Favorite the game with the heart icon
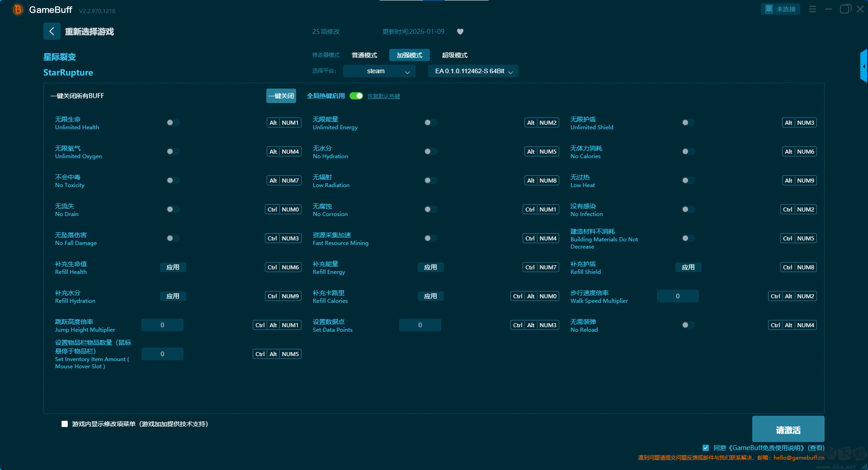Image resolution: width=868 pixels, height=470 pixels. pyautogui.click(x=460, y=32)
